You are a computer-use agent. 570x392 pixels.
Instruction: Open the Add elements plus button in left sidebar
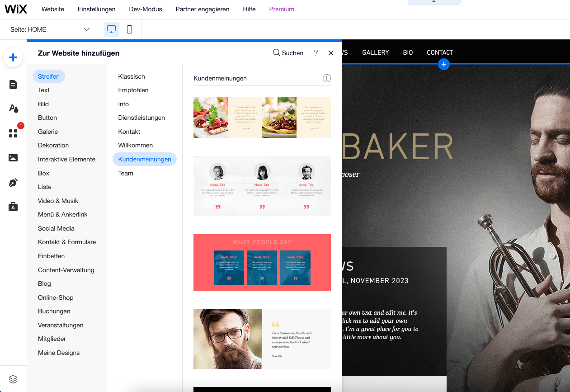pyautogui.click(x=13, y=57)
